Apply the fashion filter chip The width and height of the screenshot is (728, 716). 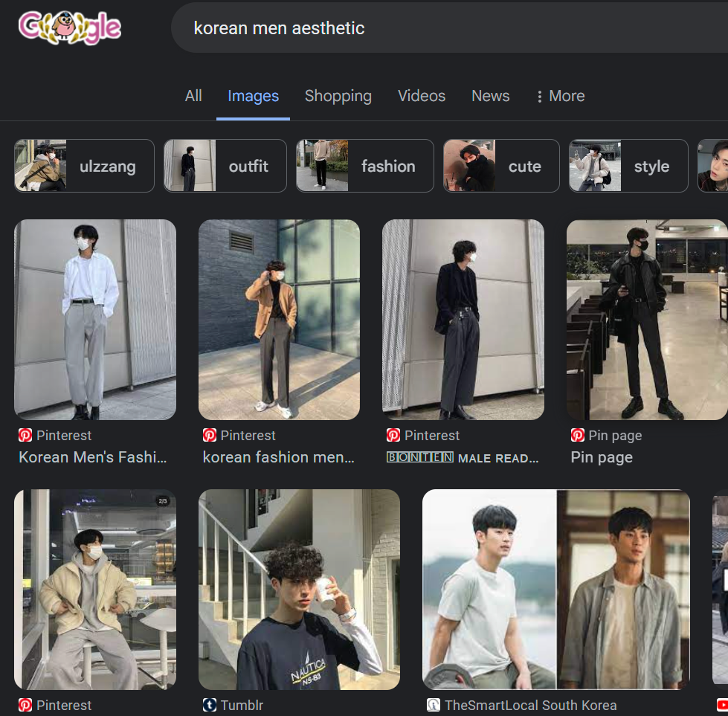click(364, 166)
